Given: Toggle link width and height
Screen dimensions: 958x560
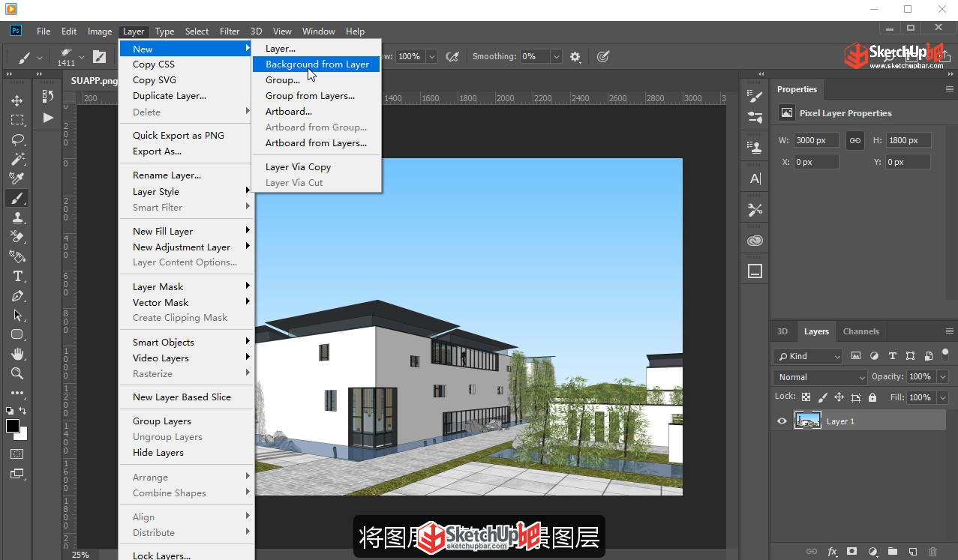Looking at the screenshot, I should pyautogui.click(x=854, y=140).
